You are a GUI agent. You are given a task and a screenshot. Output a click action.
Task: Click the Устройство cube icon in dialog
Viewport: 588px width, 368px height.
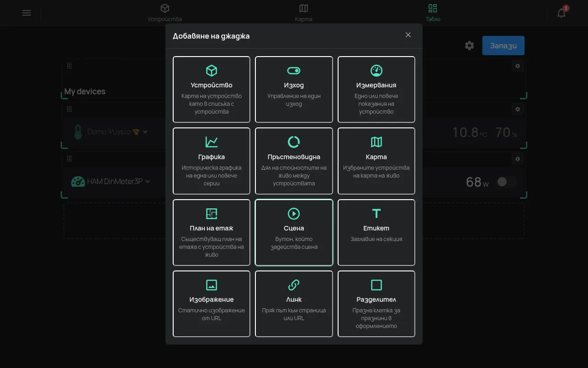[x=211, y=70]
